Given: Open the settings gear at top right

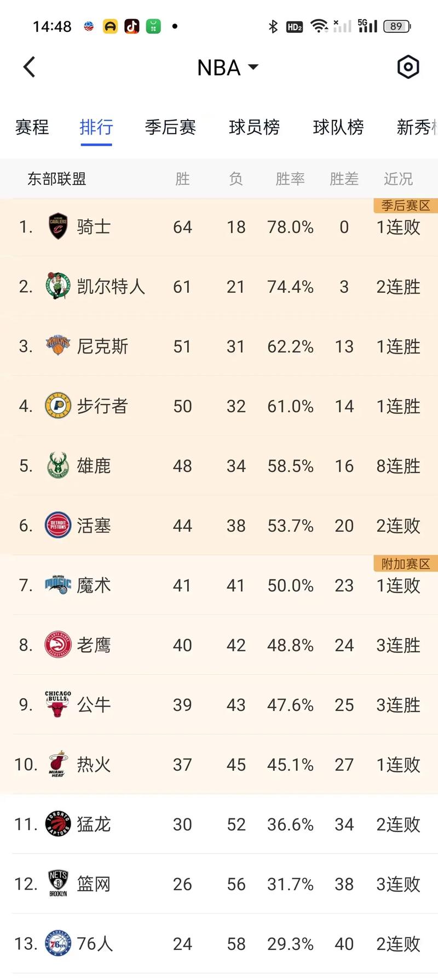Looking at the screenshot, I should 407,67.
